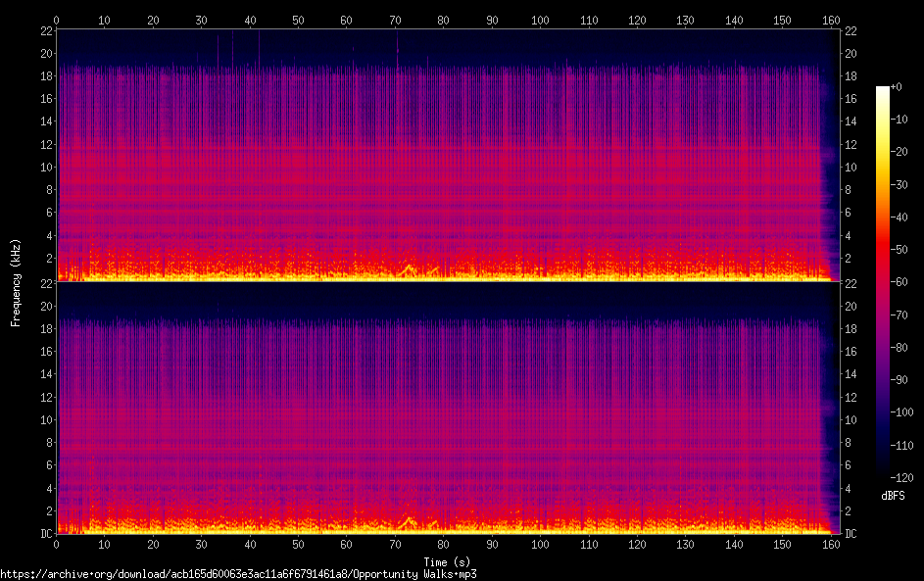The height and width of the screenshot is (581, 924).
Task: Click the 100 tick on the bottom time axis
Action: click(540, 544)
